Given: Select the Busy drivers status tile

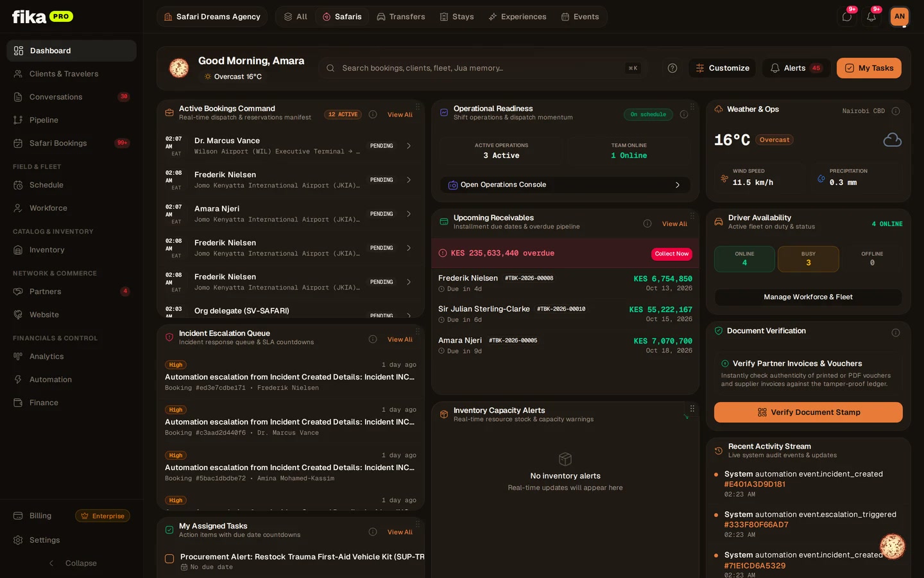Looking at the screenshot, I should [x=809, y=259].
